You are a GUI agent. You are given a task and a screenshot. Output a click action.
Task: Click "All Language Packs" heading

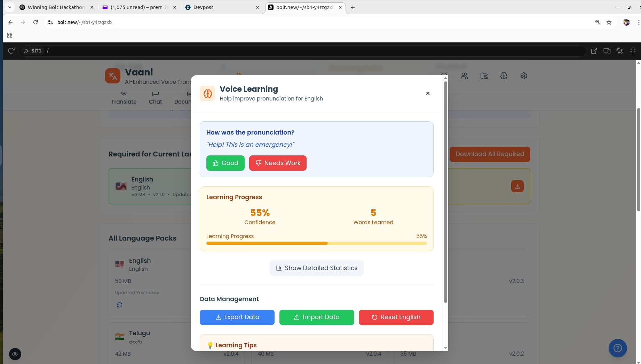tap(142, 238)
